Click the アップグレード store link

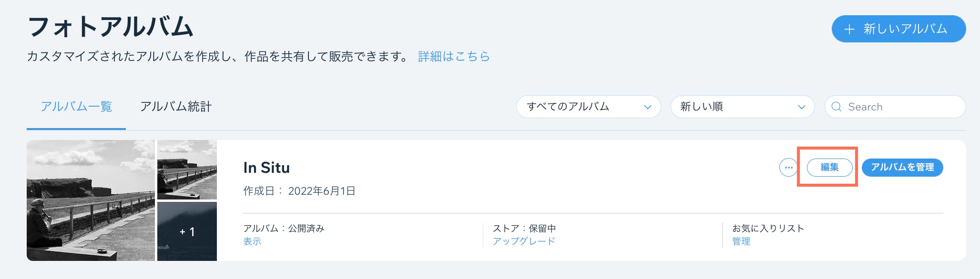tap(524, 241)
